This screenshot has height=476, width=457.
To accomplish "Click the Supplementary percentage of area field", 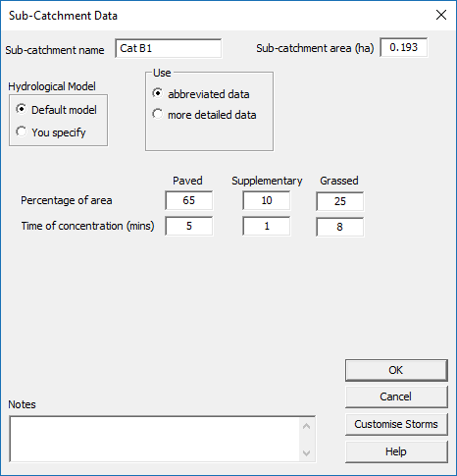I will pyautogui.click(x=267, y=200).
